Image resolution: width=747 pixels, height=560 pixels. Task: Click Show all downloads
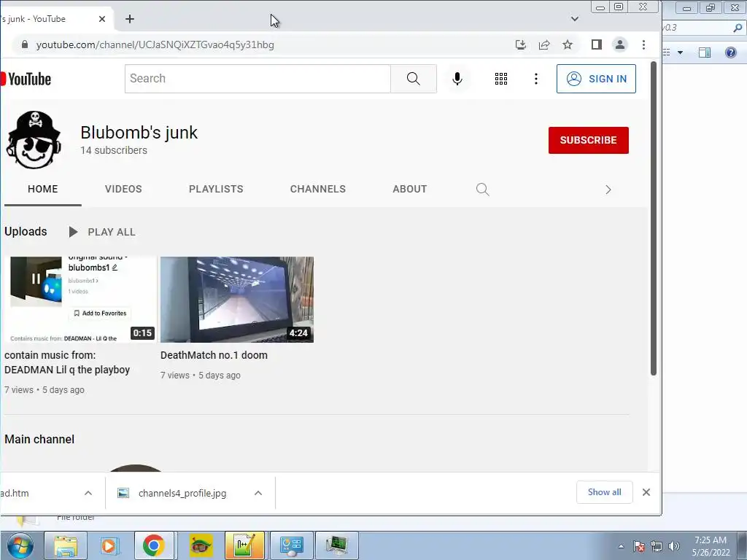(x=604, y=492)
